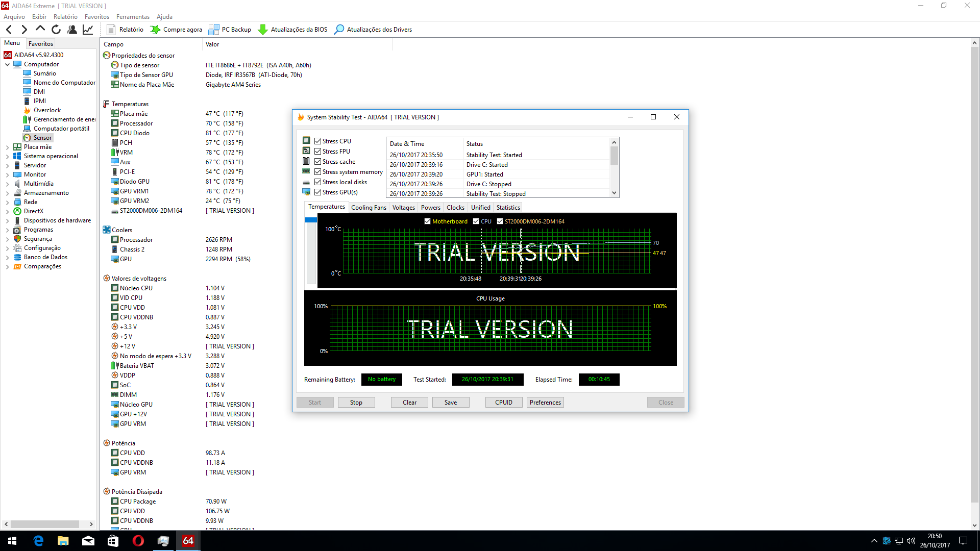The image size is (980, 551).
Task: Click the Forward navigation arrow
Action: pos(24,30)
